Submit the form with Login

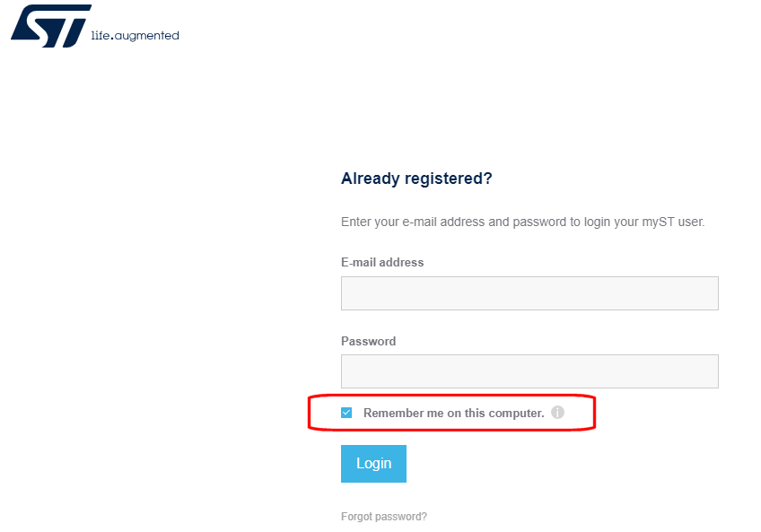(x=373, y=464)
